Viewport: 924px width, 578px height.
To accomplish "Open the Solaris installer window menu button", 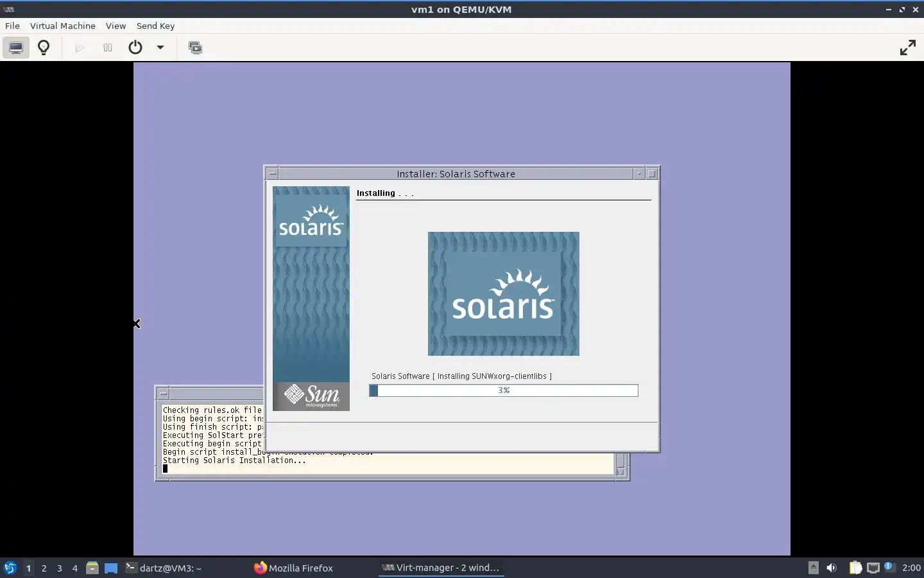I will point(272,173).
